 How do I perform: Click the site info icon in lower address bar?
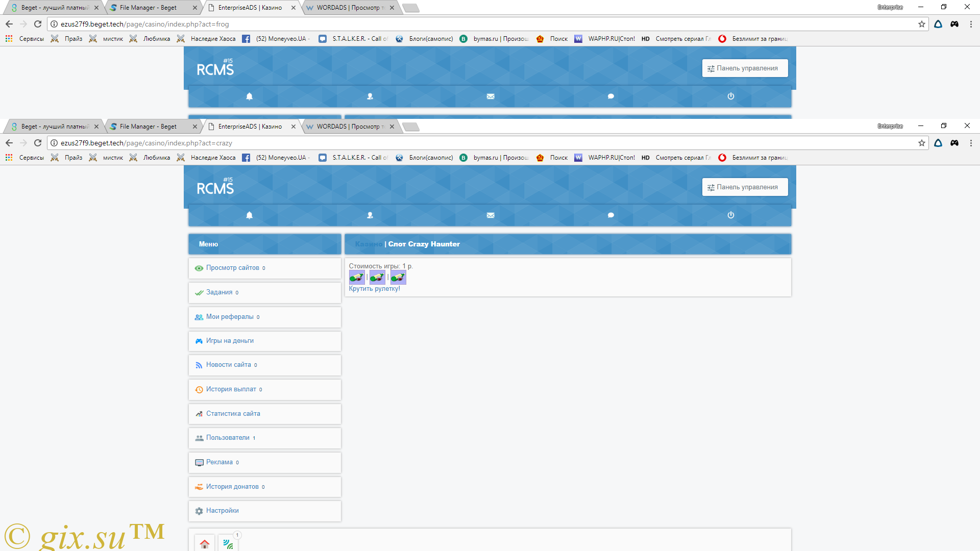click(x=54, y=143)
